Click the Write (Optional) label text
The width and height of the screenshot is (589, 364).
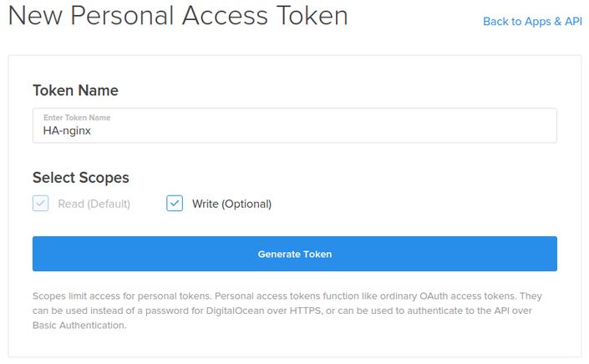(x=231, y=204)
